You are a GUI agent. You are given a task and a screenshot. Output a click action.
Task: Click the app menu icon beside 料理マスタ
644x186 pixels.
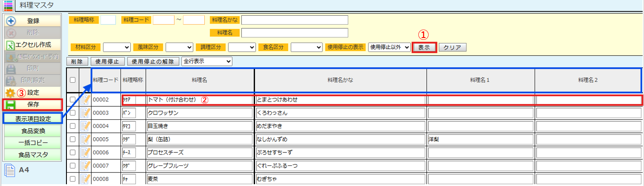[x=8, y=6]
